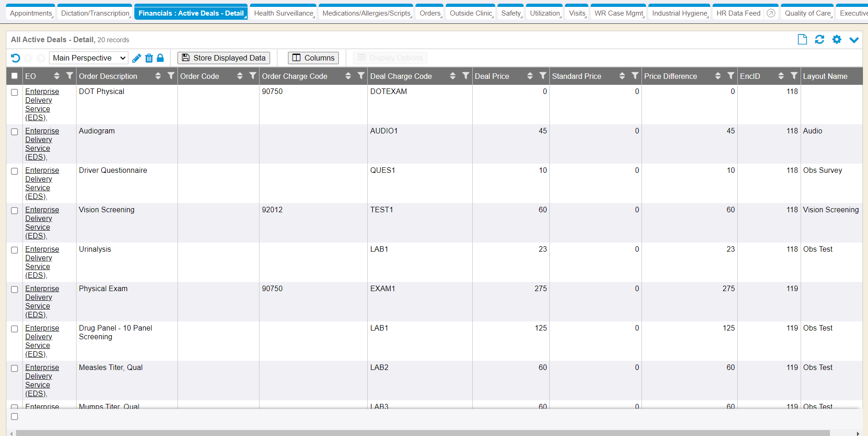The height and width of the screenshot is (436, 868).
Task: Check the DOT Physical row checkbox
Action: pyautogui.click(x=15, y=92)
